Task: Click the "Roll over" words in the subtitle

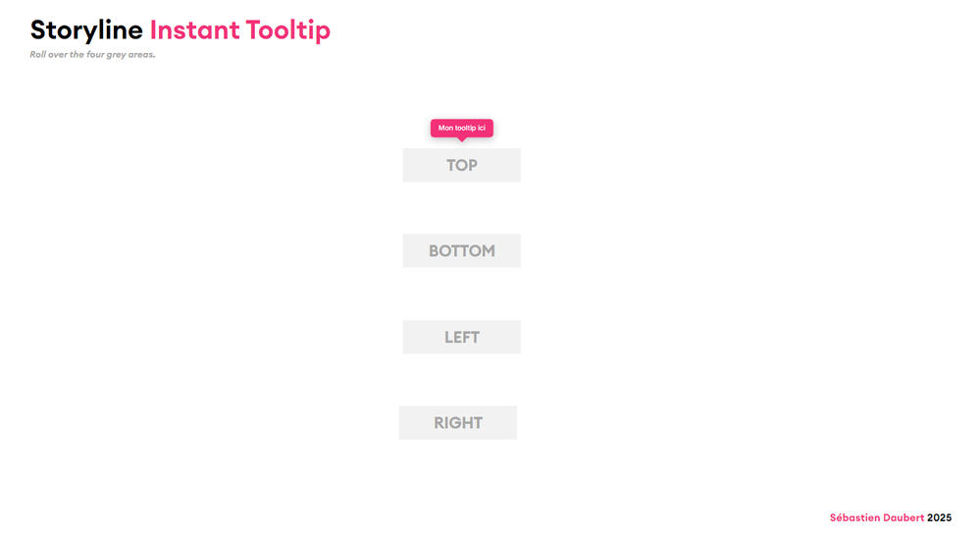Action: coord(49,55)
